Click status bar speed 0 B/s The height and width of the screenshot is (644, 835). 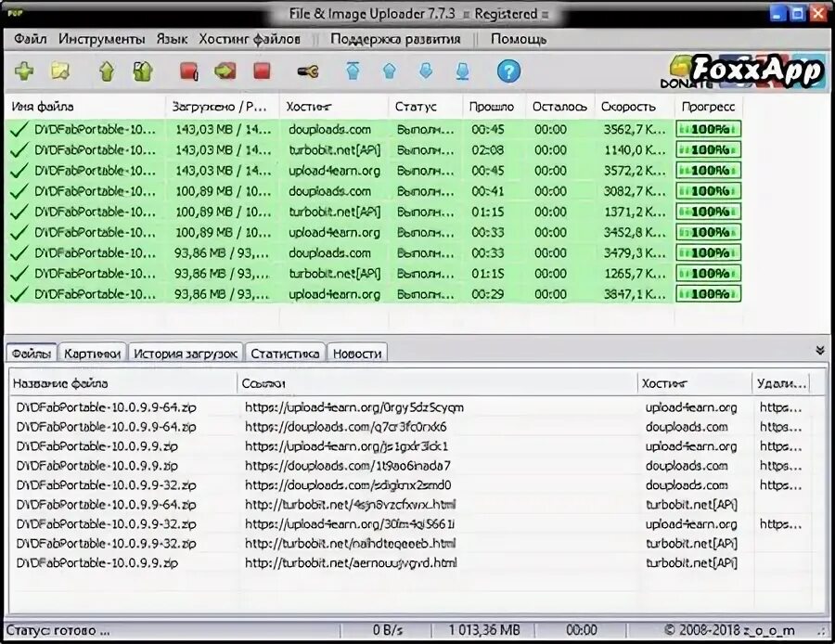click(x=388, y=631)
